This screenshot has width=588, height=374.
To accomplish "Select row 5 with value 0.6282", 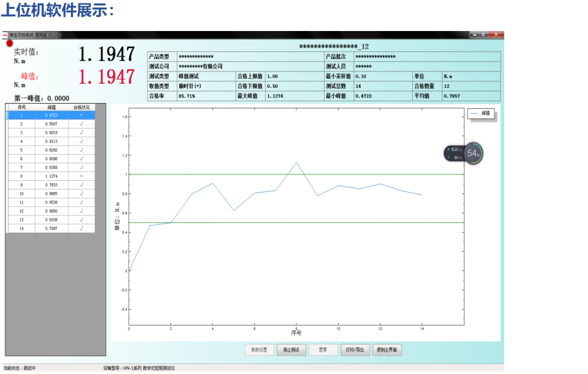I will point(52,150).
